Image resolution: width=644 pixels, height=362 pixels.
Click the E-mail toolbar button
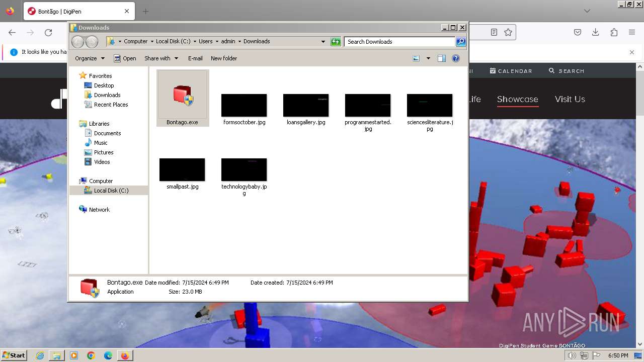195,58
